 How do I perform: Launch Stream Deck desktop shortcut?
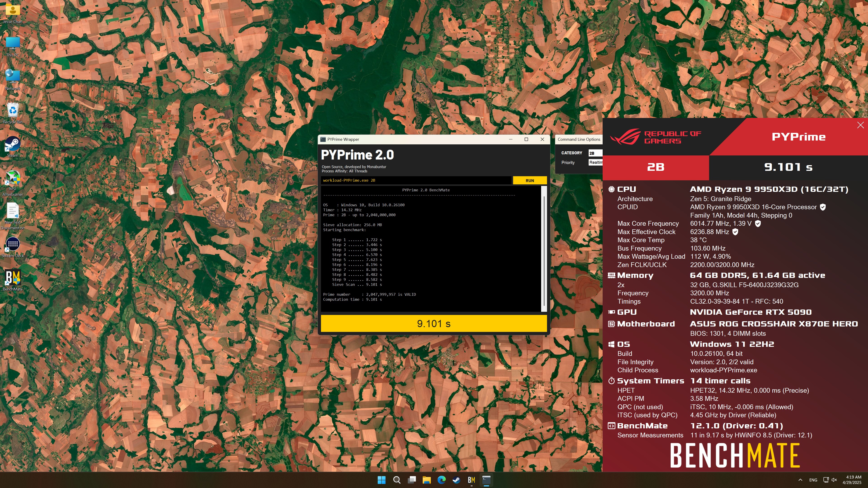click(x=12, y=247)
